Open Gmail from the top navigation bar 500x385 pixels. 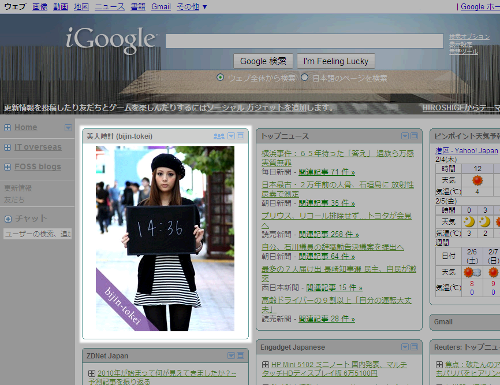click(x=161, y=6)
